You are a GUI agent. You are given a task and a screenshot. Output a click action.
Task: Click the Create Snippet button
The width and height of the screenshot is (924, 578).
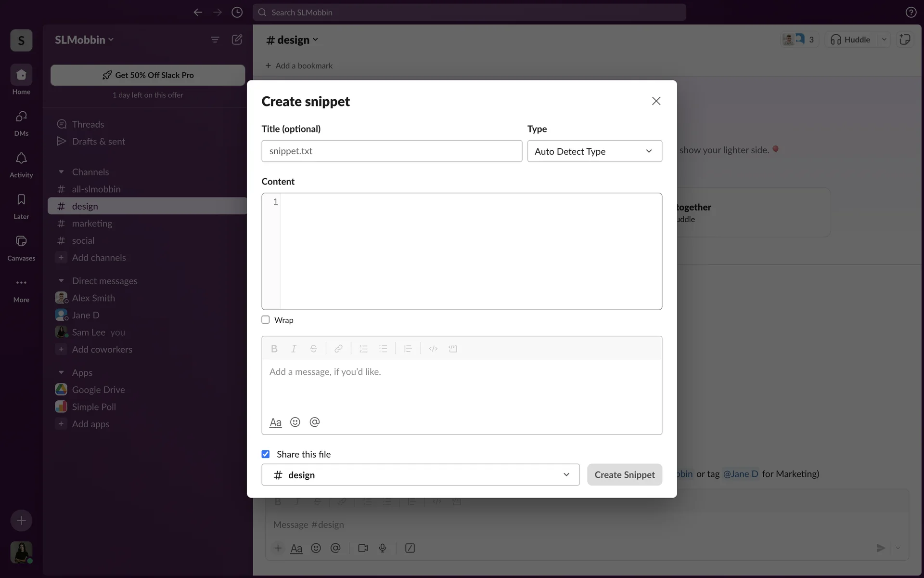624,475
